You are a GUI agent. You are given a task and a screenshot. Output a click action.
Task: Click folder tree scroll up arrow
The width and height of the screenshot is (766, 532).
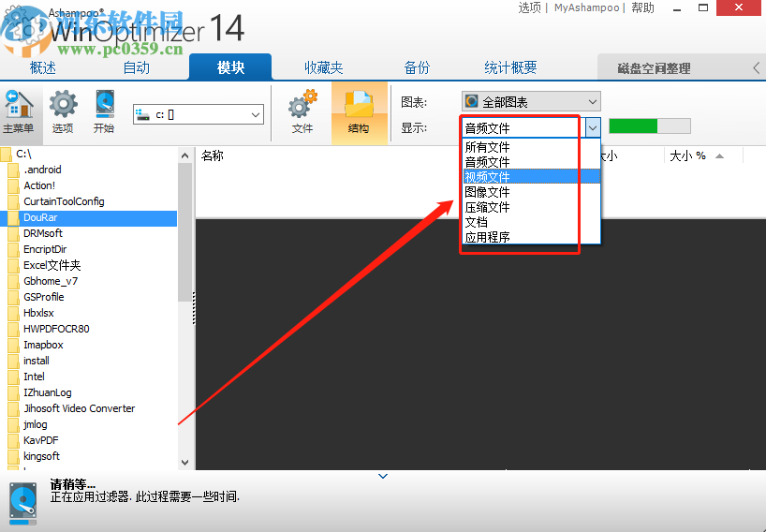coord(184,155)
